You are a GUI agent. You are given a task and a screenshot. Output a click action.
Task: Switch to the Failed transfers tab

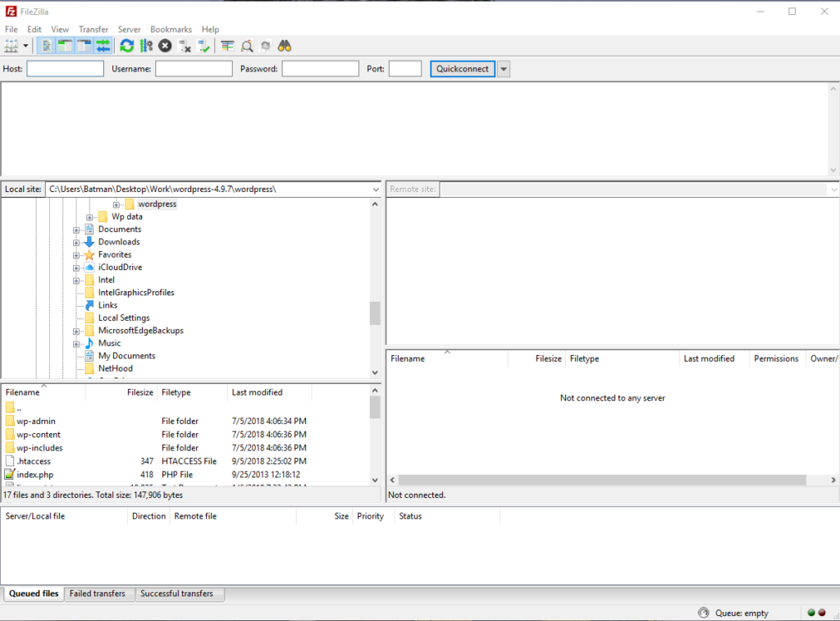98,593
